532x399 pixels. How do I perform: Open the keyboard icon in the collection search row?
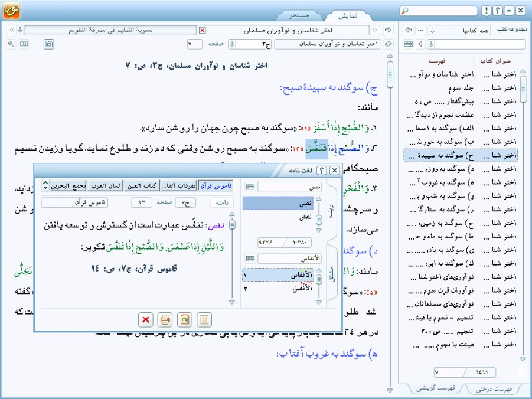click(409, 44)
